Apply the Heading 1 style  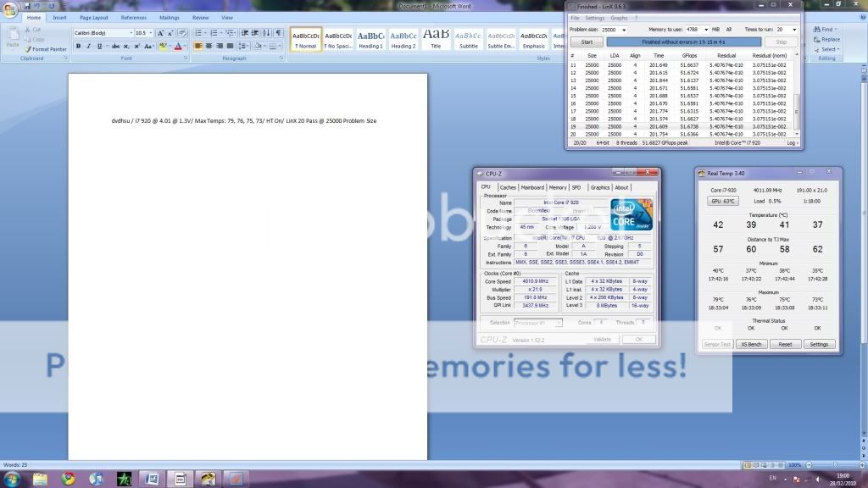pos(371,40)
